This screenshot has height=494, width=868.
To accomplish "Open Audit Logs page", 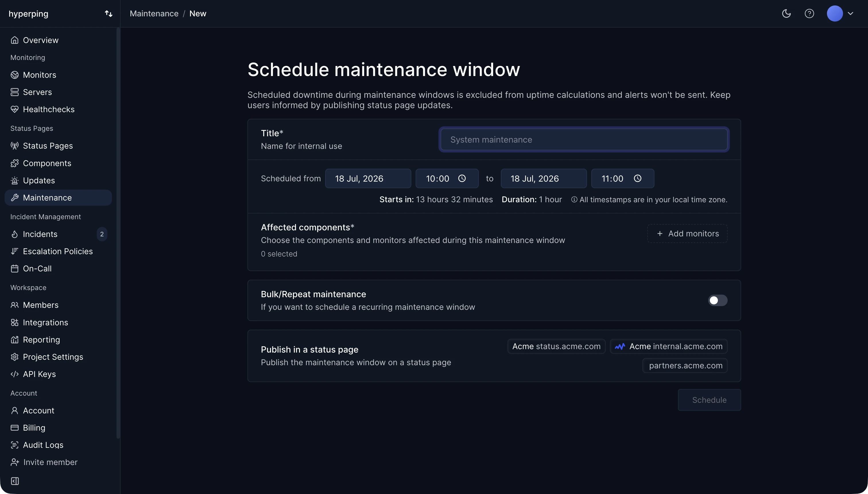I will point(58,445).
